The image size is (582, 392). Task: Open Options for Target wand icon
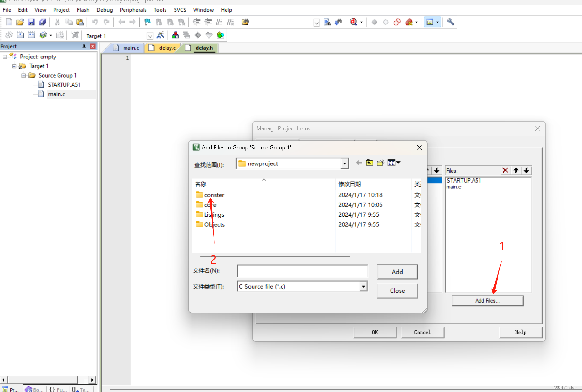pyautogui.click(x=161, y=35)
